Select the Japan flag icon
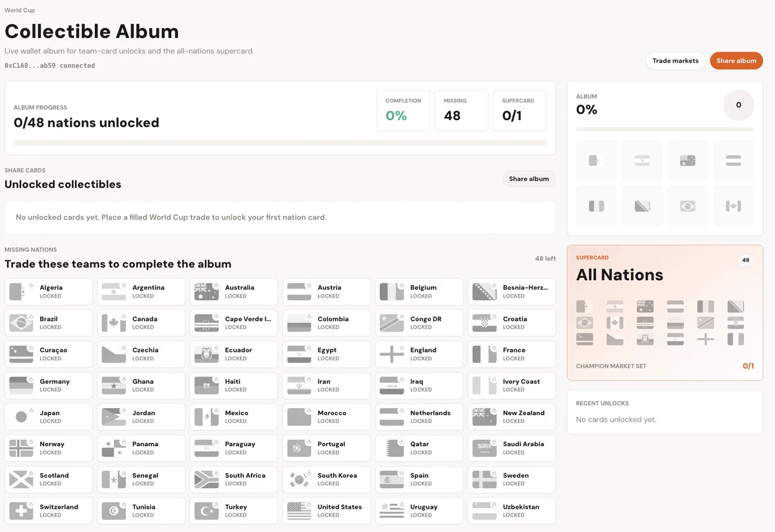The width and height of the screenshot is (775, 532). tap(21, 417)
